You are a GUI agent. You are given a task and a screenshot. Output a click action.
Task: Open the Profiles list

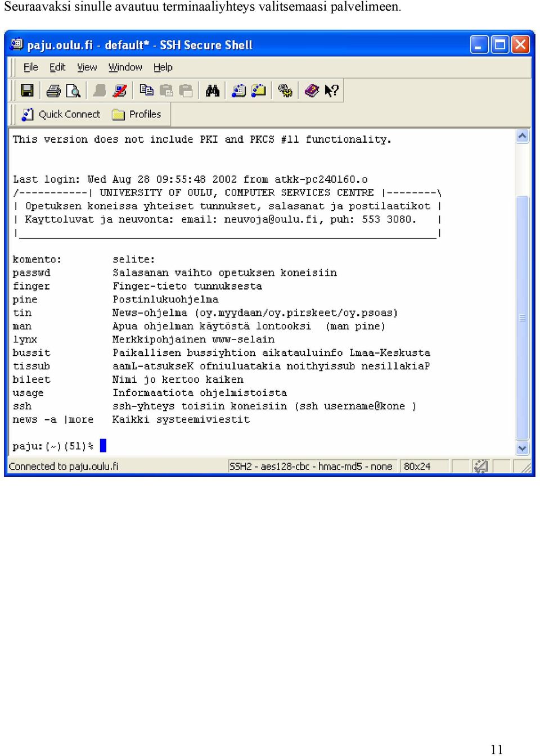[137, 115]
